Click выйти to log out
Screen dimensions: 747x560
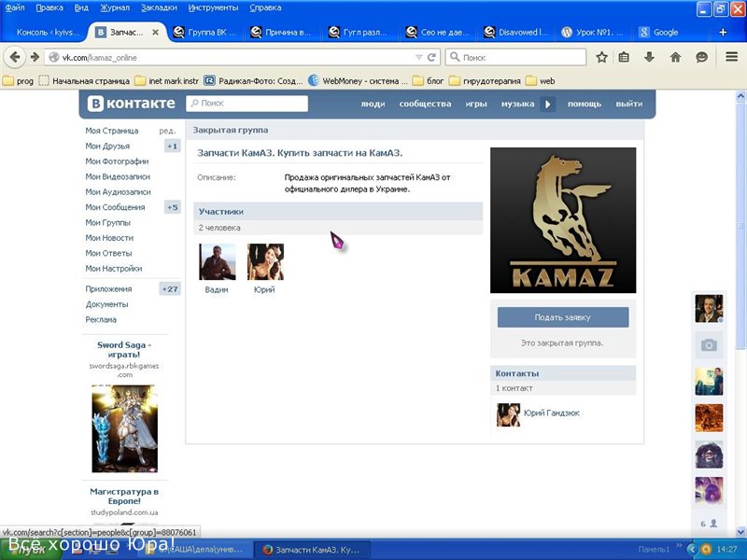tap(628, 104)
